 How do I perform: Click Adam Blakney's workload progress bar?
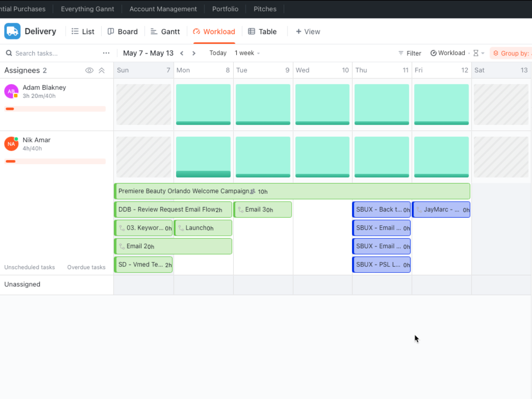tap(55, 108)
